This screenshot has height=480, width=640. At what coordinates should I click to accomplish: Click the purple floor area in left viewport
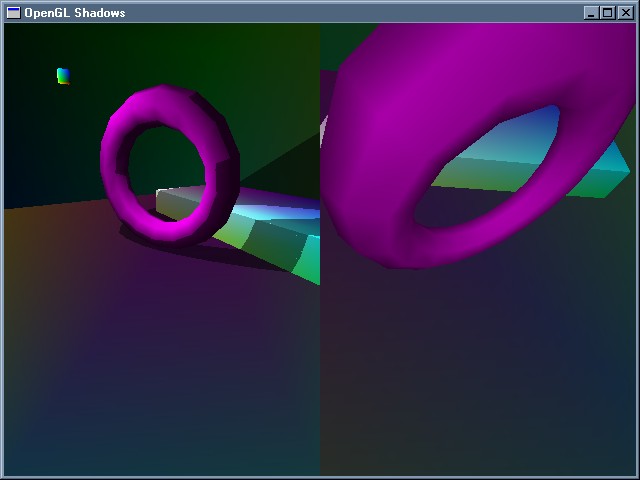(x=150, y=330)
